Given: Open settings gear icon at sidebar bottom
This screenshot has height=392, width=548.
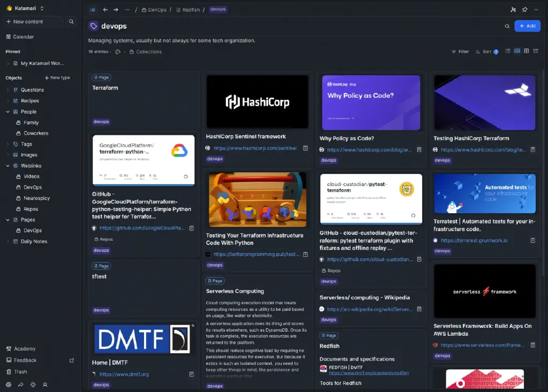Looking at the screenshot, I should 9,385.
